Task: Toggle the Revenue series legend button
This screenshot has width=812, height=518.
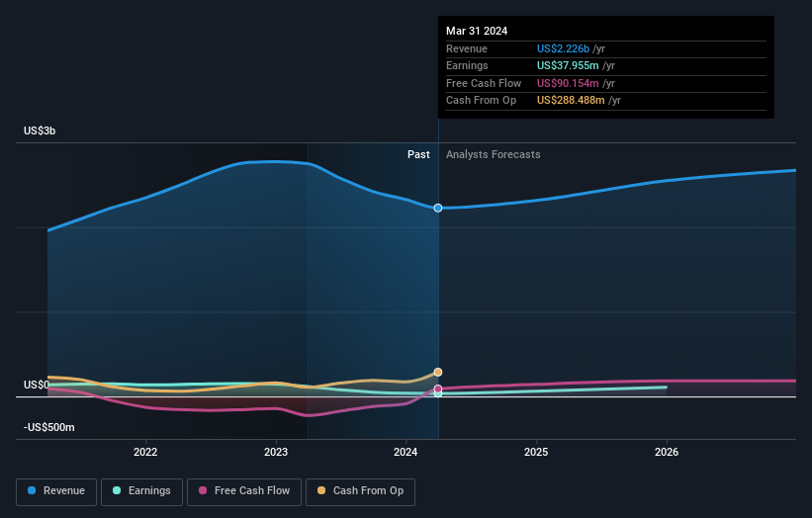Action: [56, 491]
